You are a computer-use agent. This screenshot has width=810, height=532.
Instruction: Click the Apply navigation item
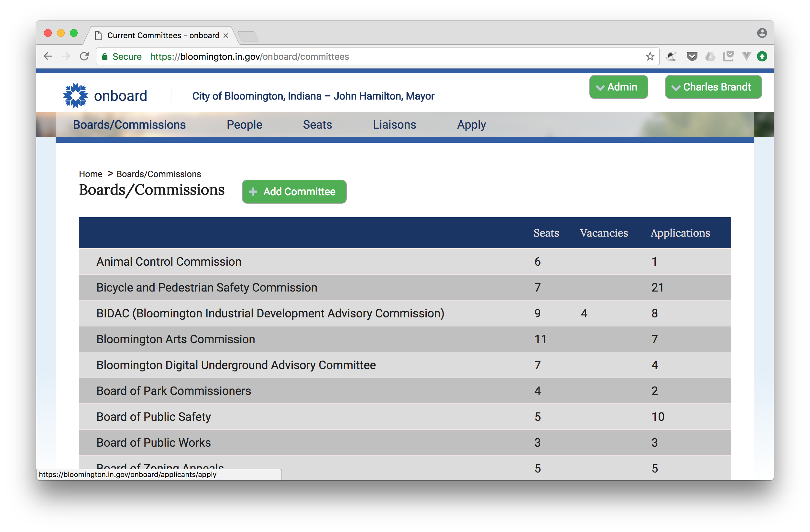473,124
